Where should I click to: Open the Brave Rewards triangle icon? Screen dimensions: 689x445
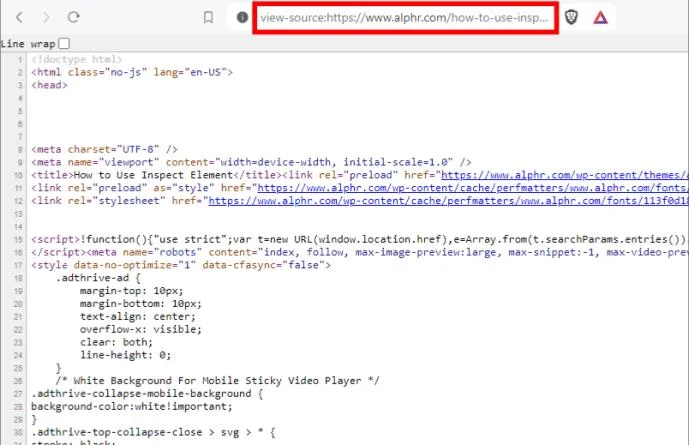(x=600, y=18)
